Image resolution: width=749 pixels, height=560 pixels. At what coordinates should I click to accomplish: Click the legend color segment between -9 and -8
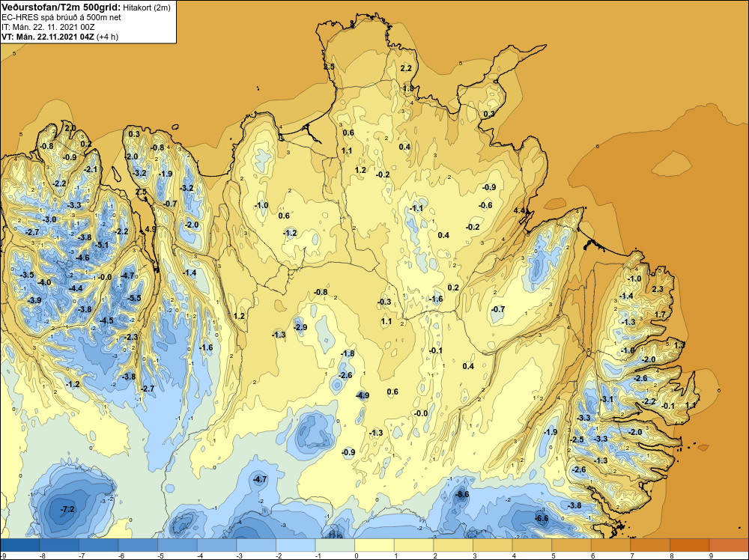click(20, 545)
